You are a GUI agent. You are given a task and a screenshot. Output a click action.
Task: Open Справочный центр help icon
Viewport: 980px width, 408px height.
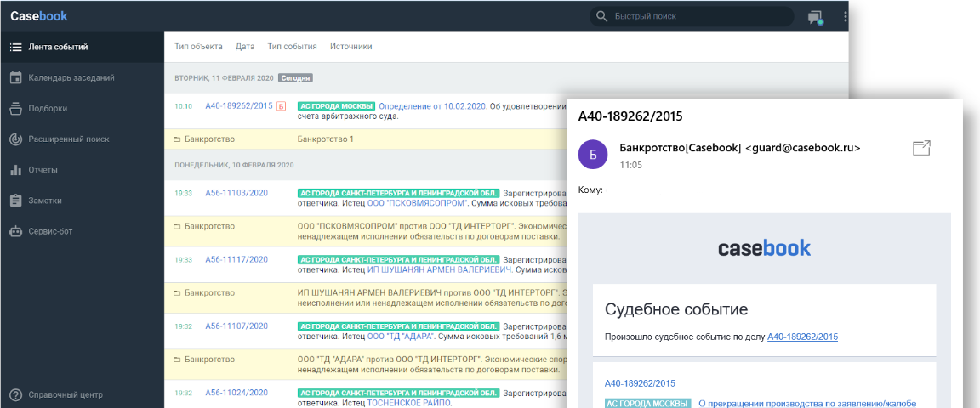[16, 395]
